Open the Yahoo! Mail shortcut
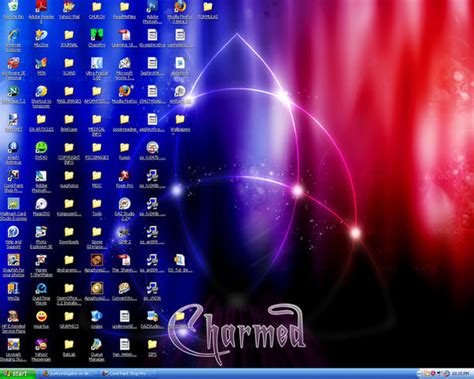 (69, 9)
